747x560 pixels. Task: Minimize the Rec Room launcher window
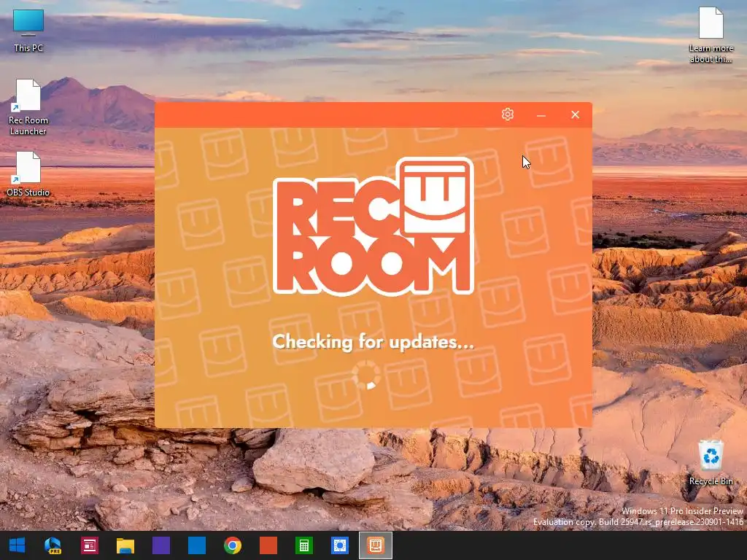541,115
